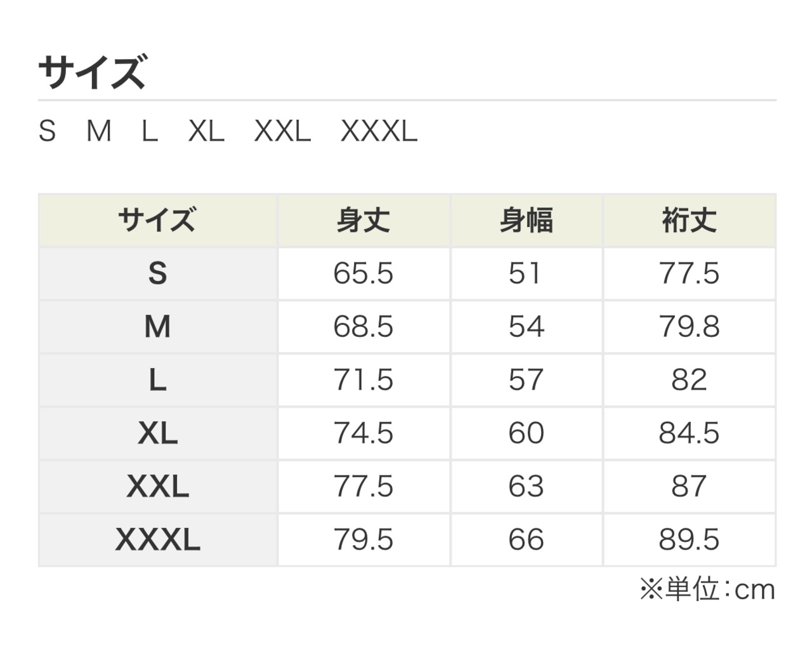Click the 89.5 cell in the XXXL row
This screenshot has height=651, width=812.
coord(689,540)
